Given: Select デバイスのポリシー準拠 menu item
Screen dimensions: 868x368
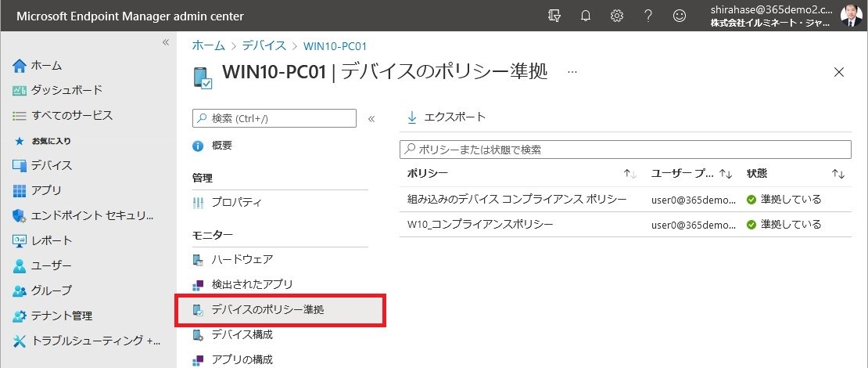Looking at the screenshot, I should [280, 310].
